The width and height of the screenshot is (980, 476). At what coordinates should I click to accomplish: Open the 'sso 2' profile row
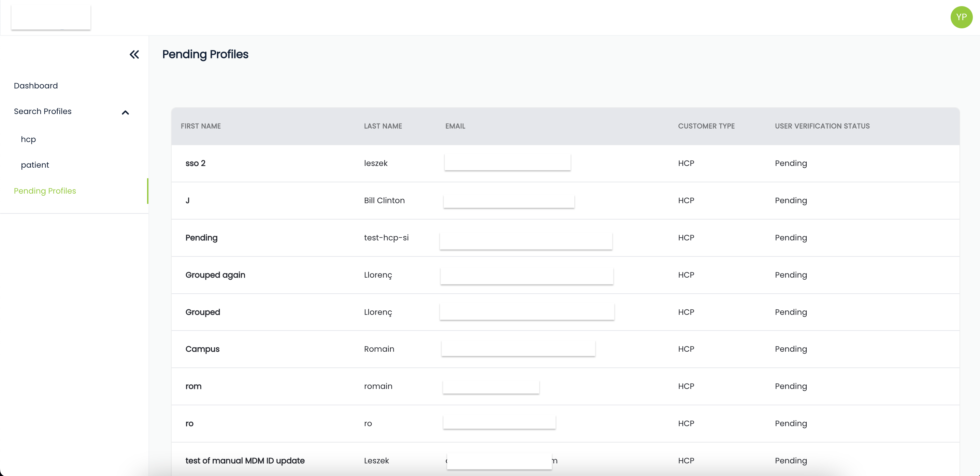click(x=195, y=163)
